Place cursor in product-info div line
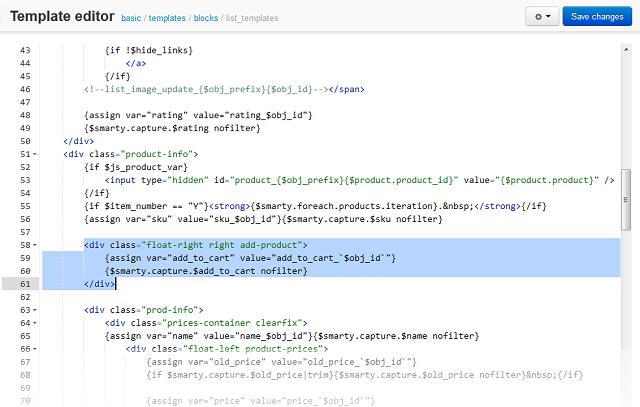 tap(131, 154)
